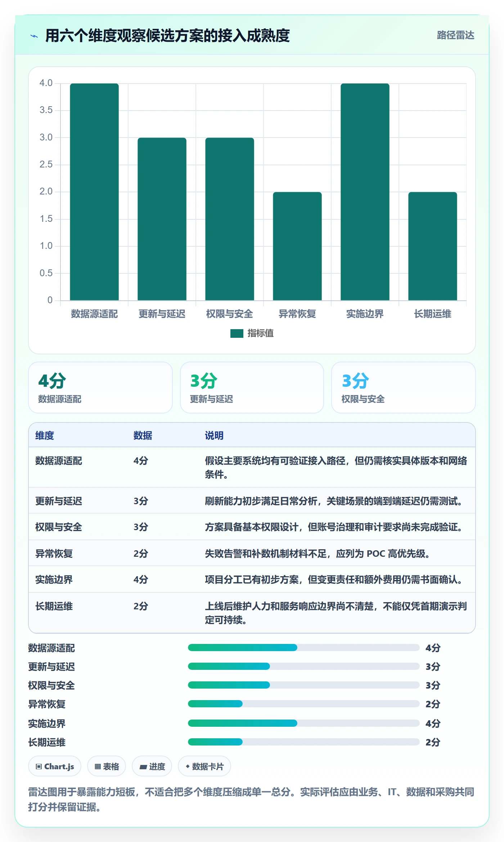
Task: Toggle the 指标值 legend color box
Action: pos(237,333)
